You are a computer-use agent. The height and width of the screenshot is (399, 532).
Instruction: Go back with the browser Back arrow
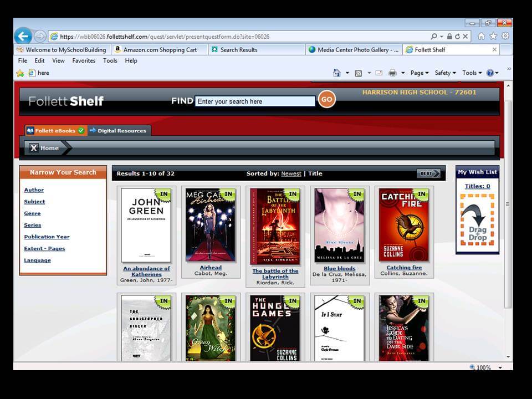coord(23,36)
